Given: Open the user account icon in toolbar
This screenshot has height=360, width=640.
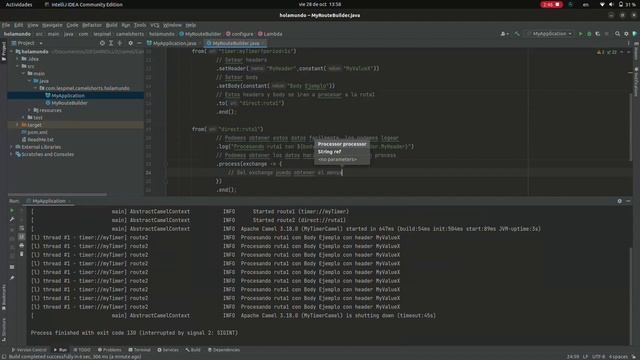Looking at the screenshot, I should click(504, 34).
